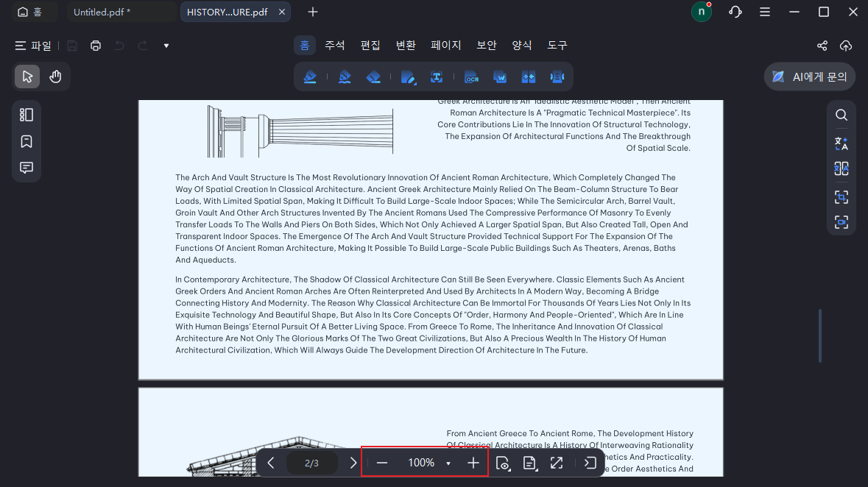Open the page display layout options
The width and height of the screenshot is (868, 487).
pyautogui.click(x=530, y=463)
